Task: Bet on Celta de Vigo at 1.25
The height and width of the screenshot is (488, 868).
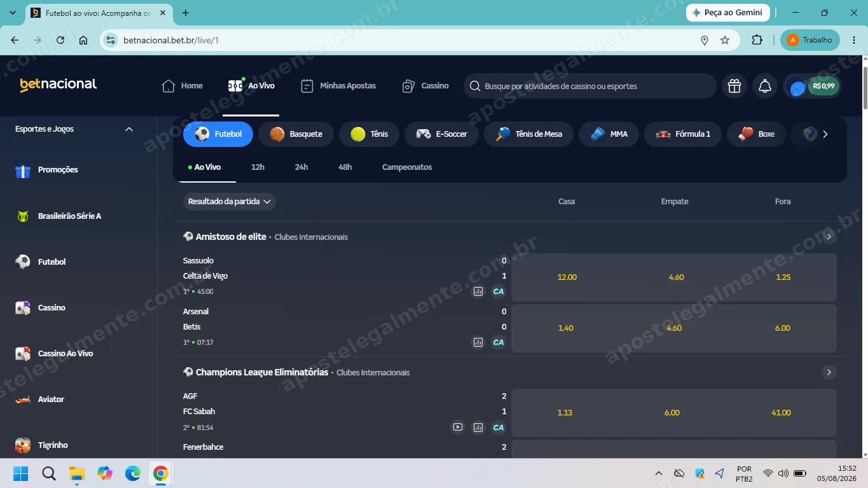Action: [x=783, y=277]
